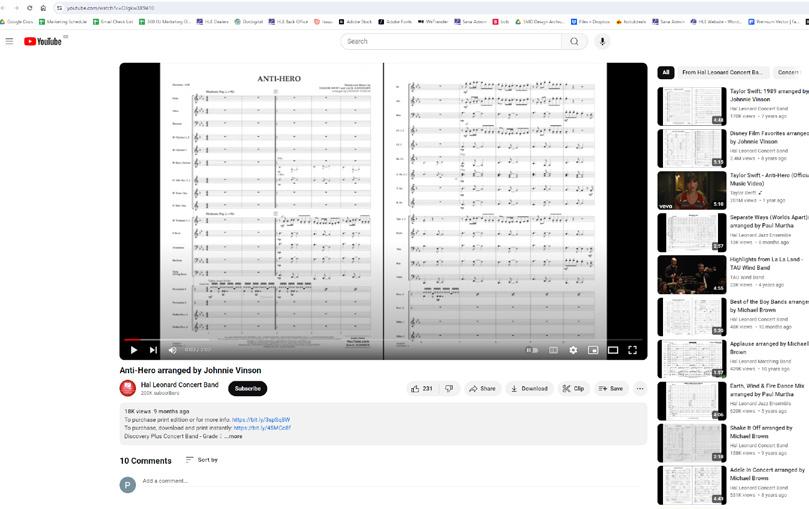The image size is (809, 509).
Task: Open the Marketing Schedule bookmark
Action: click(x=63, y=22)
